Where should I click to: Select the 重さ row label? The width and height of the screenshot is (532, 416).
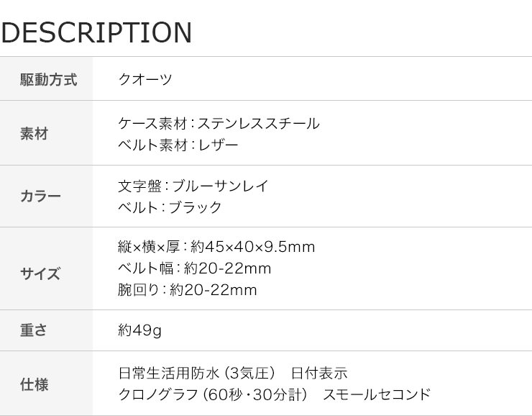tap(34, 330)
